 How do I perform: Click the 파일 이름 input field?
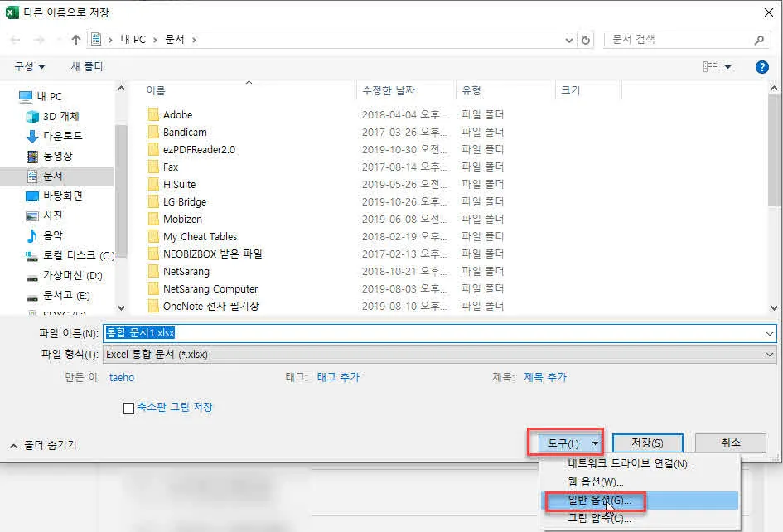tap(439, 333)
